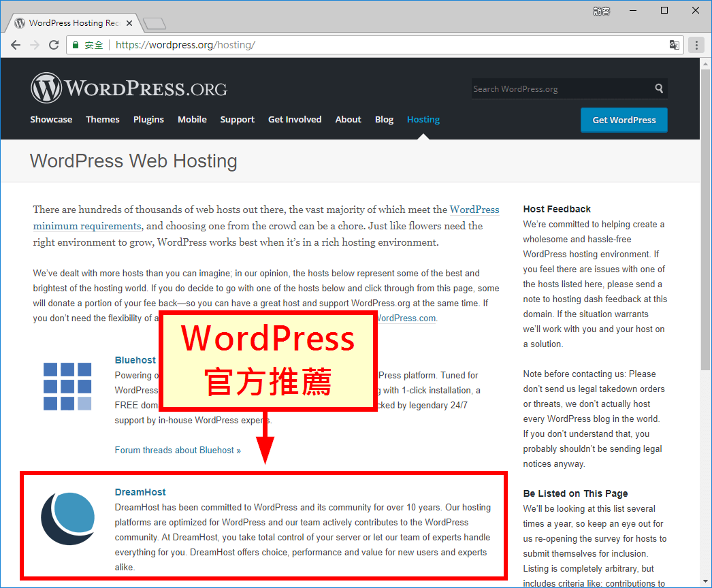712x588 pixels.
Task: Click the WordPress.org logo
Action: [128, 87]
